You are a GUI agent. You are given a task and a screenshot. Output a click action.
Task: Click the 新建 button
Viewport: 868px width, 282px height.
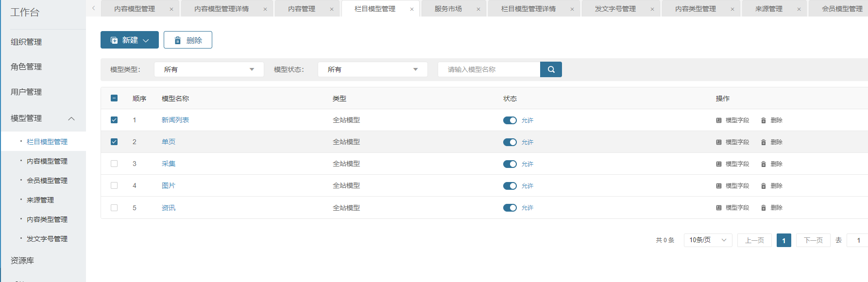[x=129, y=40]
